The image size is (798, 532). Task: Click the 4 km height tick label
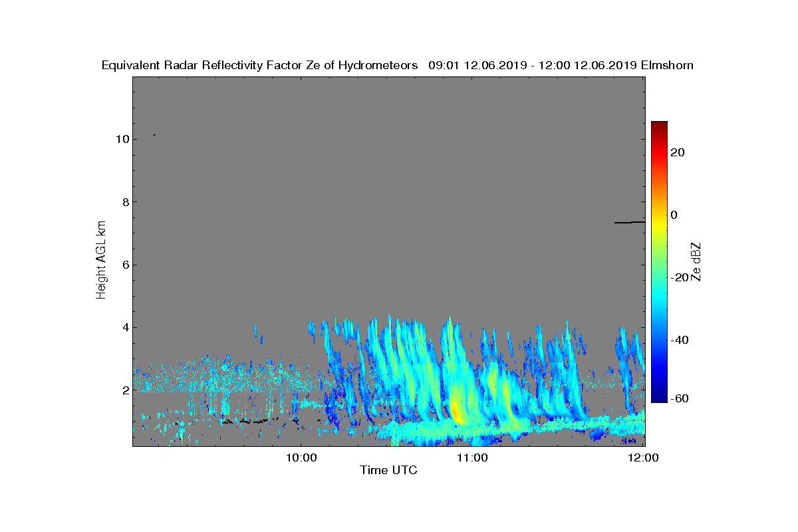pos(124,327)
